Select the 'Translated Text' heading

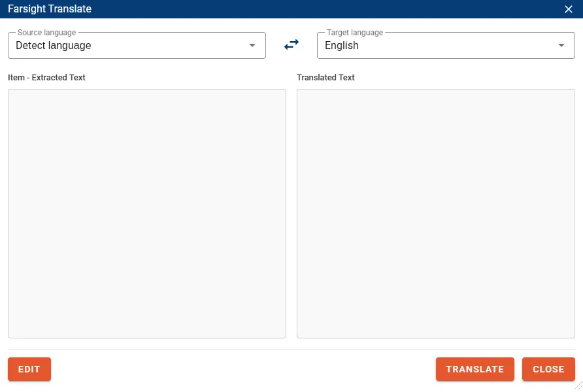pos(325,78)
